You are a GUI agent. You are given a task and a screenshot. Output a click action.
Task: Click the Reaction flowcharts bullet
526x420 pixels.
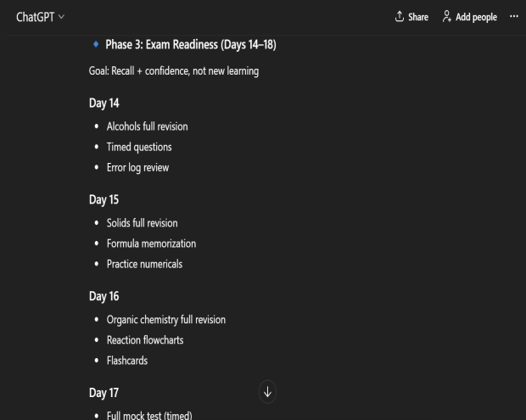point(145,340)
